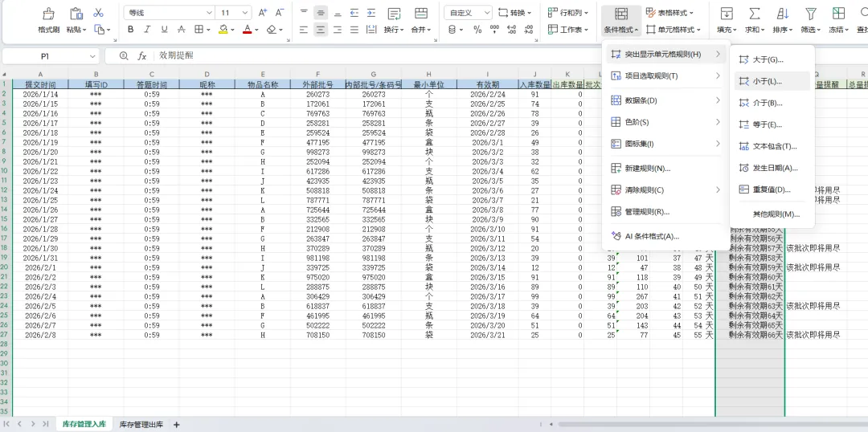Click the Copy icon below the scissors

click(x=99, y=30)
